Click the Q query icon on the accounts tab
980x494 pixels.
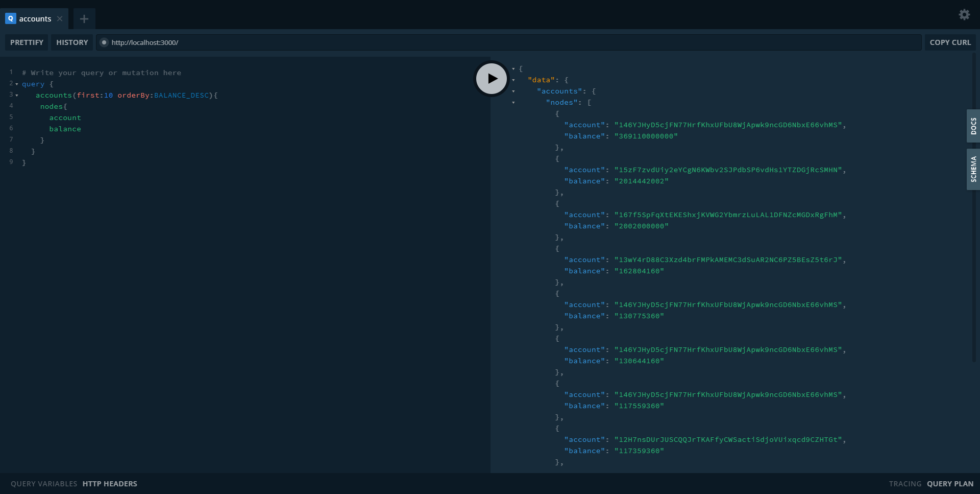(x=10, y=19)
